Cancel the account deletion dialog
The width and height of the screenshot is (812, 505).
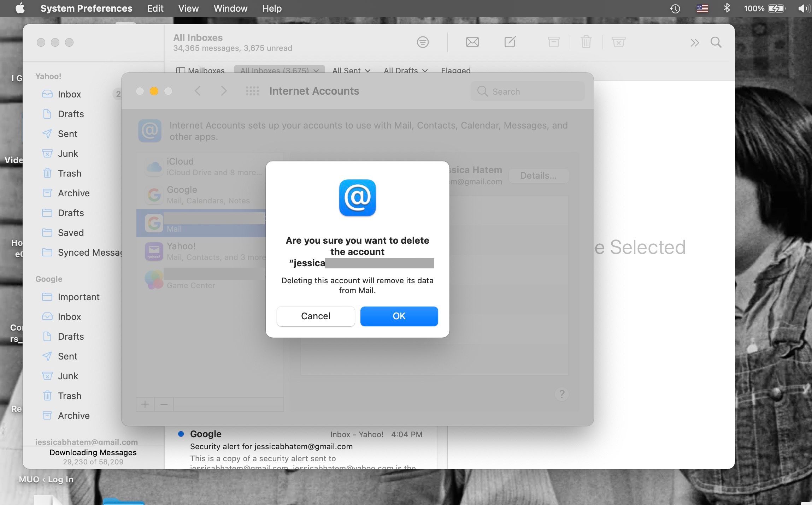coord(315,316)
